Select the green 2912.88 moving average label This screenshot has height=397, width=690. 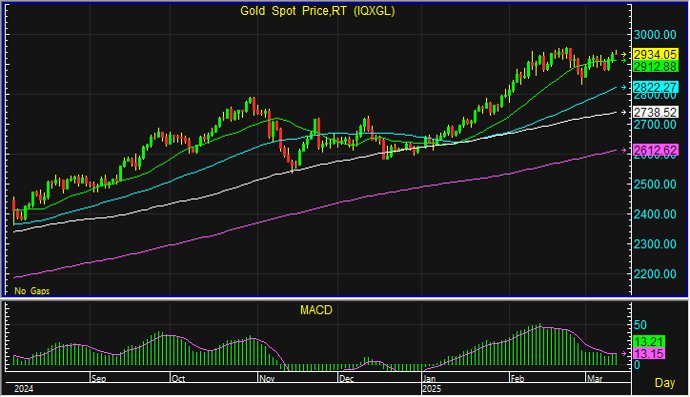tap(655, 66)
